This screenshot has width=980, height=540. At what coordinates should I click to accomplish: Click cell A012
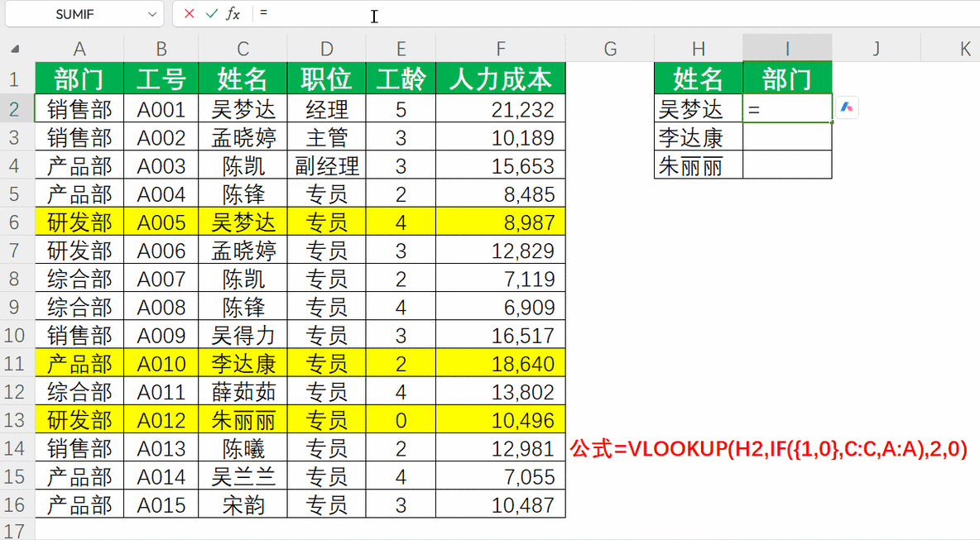[161, 420]
